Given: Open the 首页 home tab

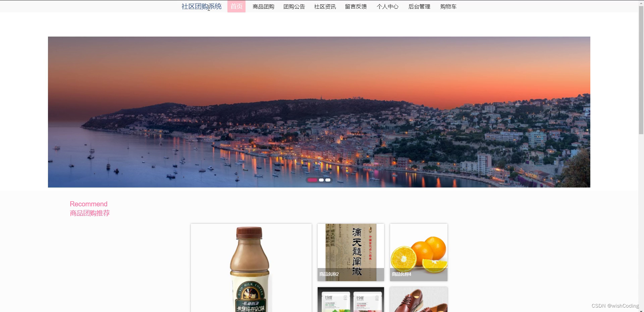Looking at the screenshot, I should coord(236,6).
